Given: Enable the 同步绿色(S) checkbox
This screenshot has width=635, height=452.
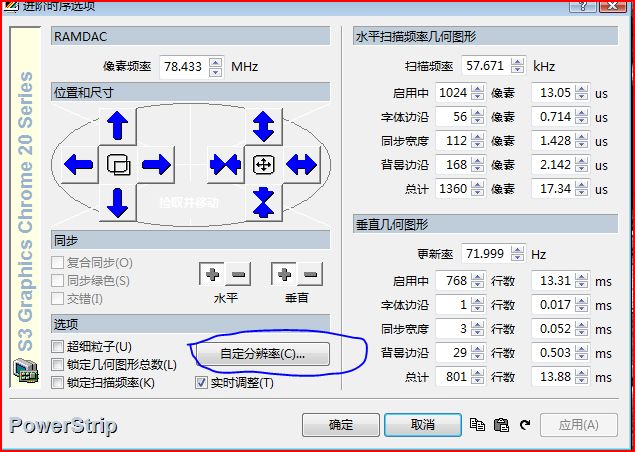Looking at the screenshot, I should pos(58,280).
